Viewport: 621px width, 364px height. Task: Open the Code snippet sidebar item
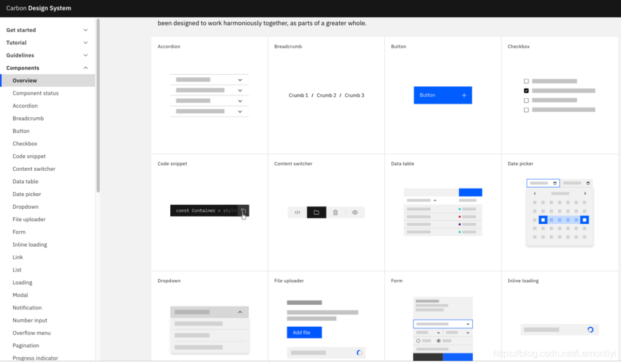pyautogui.click(x=29, y=156)
